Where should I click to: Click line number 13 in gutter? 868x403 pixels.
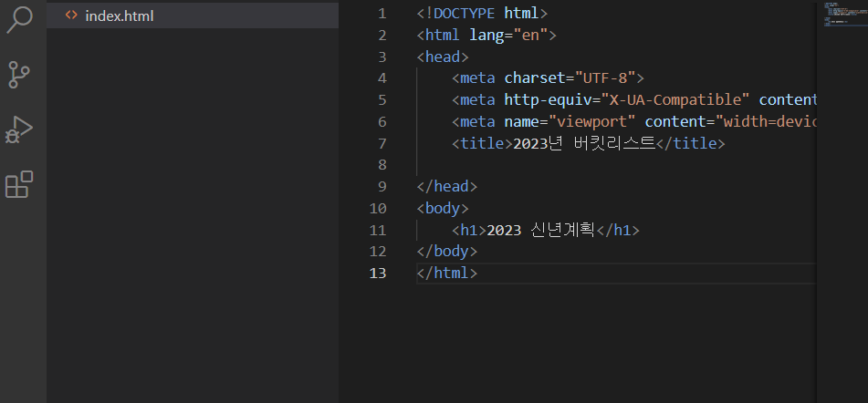point(378,274)
